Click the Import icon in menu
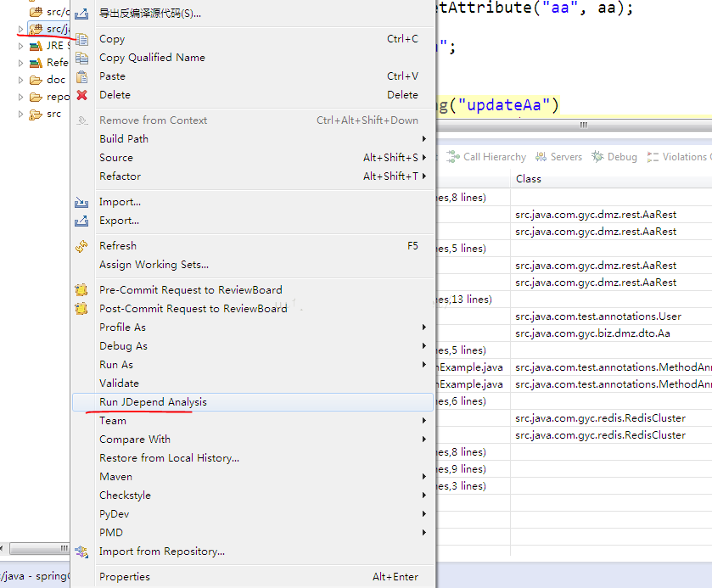 tap(81, 202)
